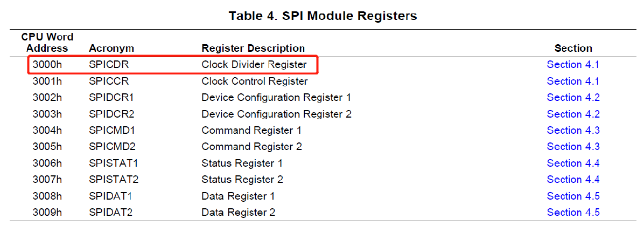The image size is (644, 232).
Task: Click the Table 4 SPI Module Registers title
Action: [323, 16]
